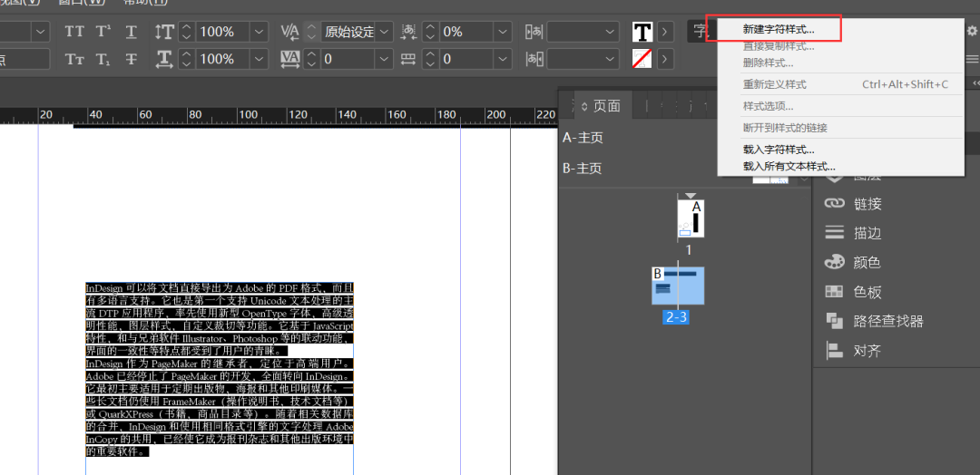Open the grid alignment 0 dropdown
980x475 pixels.
[502, 59]
